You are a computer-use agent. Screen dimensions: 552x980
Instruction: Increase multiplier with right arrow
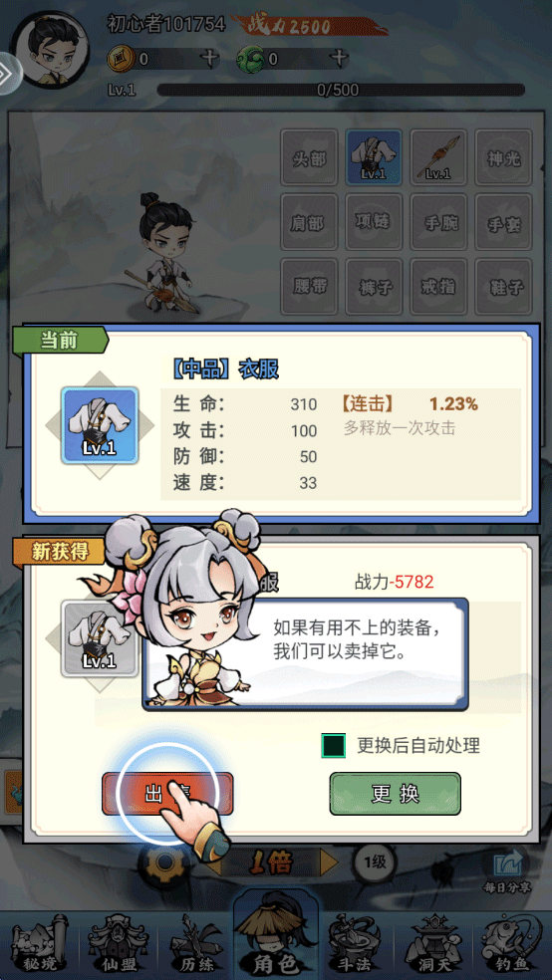pos(329,863)
